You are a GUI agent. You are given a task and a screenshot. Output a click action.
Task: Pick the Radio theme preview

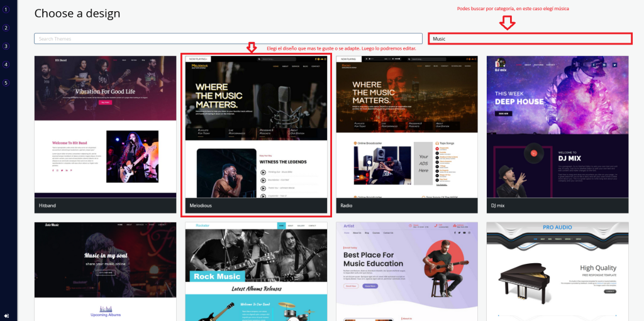[407, 126]
